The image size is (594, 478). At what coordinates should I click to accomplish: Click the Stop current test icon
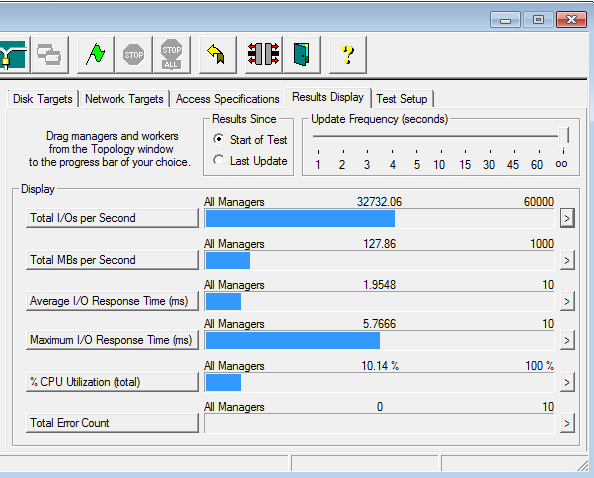tap(134, 55)
